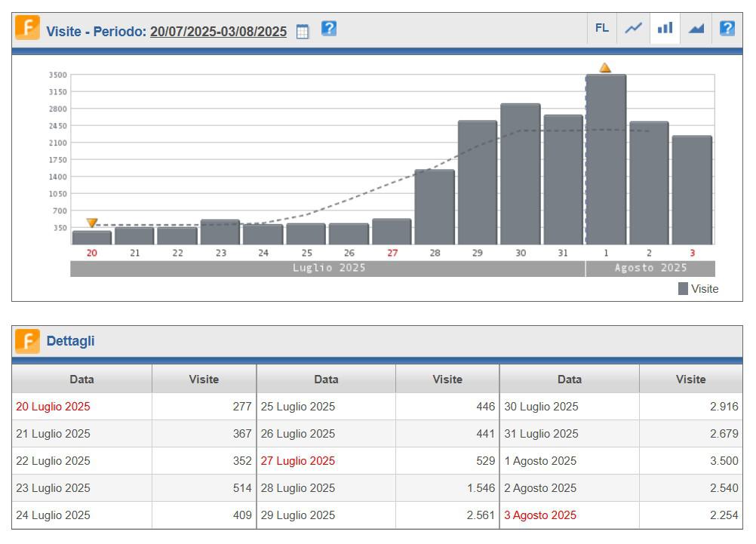This screenshot has height=544, width=756.
Task: Select the bar for 30 Luglio
Action: 521,174
